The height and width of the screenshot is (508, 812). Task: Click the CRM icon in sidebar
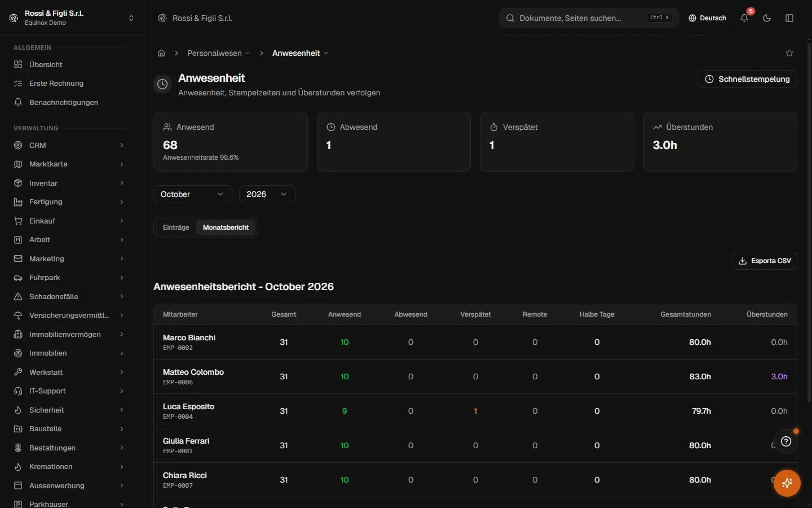pyautogui.click(x=18, y=145)
